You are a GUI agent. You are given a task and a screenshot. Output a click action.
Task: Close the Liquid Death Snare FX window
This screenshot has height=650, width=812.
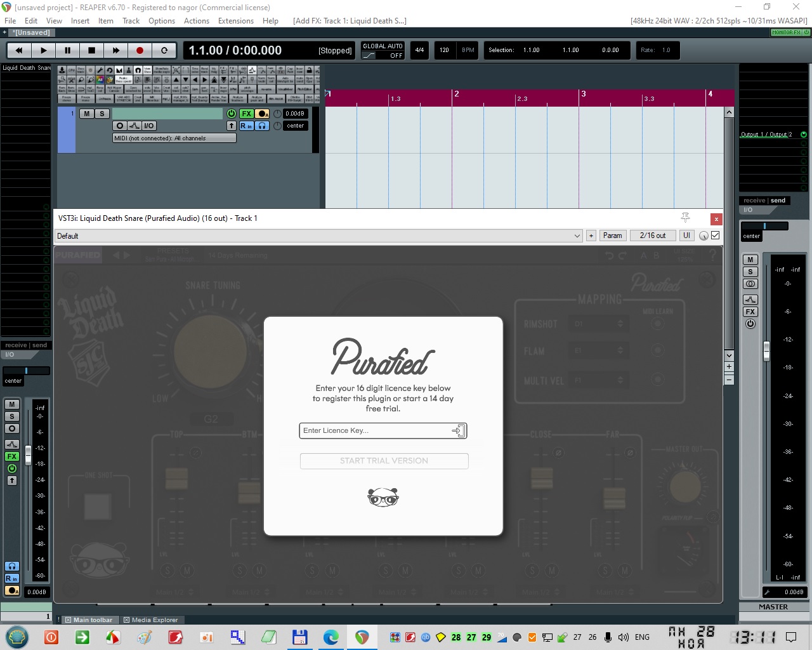point(716,219)
